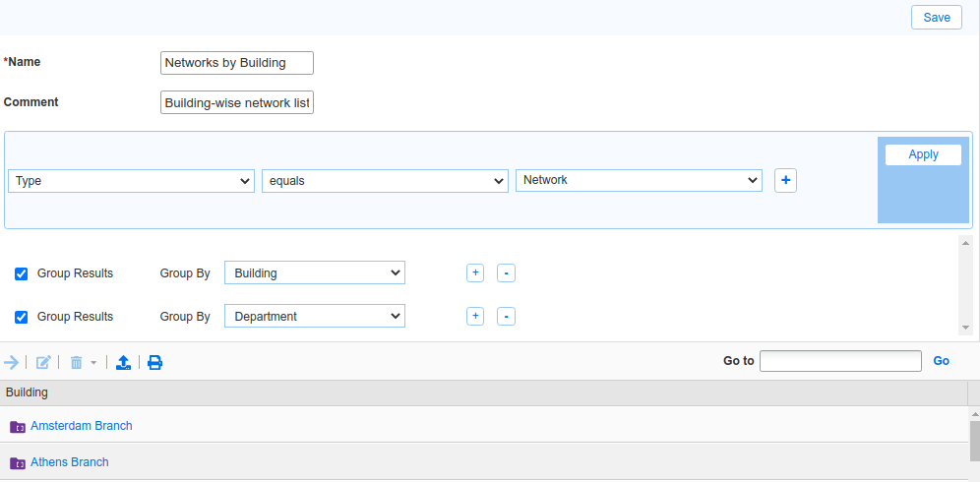Click the print icon in toolbar

click(155, 362)
